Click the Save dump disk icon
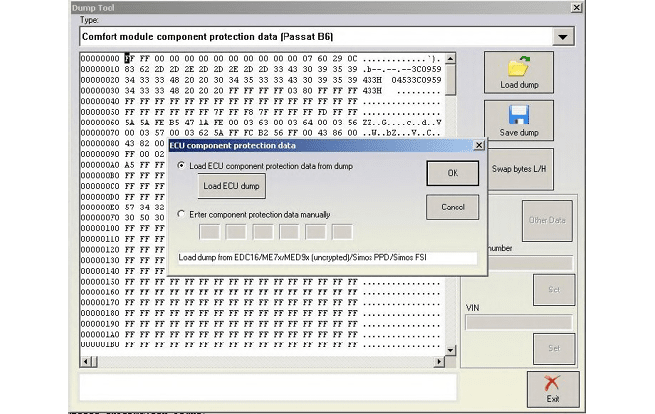This screenshot has height=414, width=655. [x=518, y=116]
